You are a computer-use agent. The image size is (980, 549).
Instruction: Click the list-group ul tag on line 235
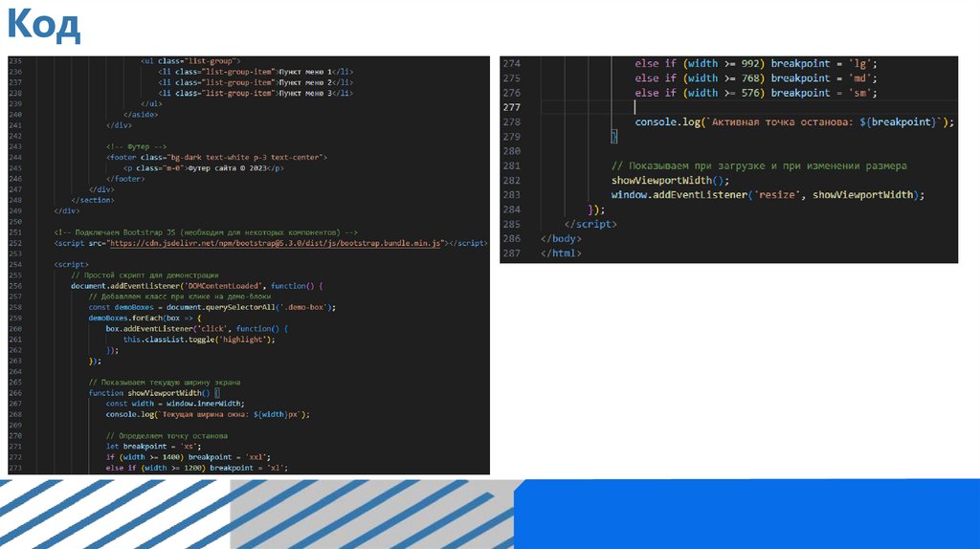[190, 61]
